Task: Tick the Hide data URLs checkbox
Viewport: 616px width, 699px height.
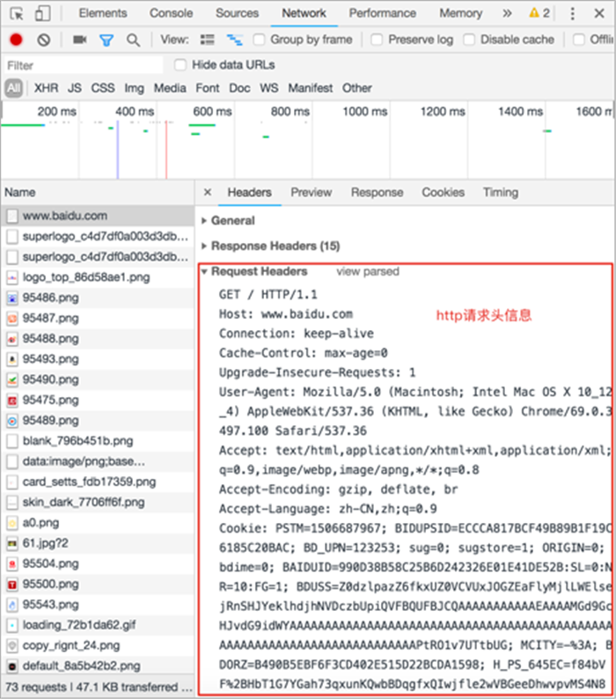Action: point(180,65)
